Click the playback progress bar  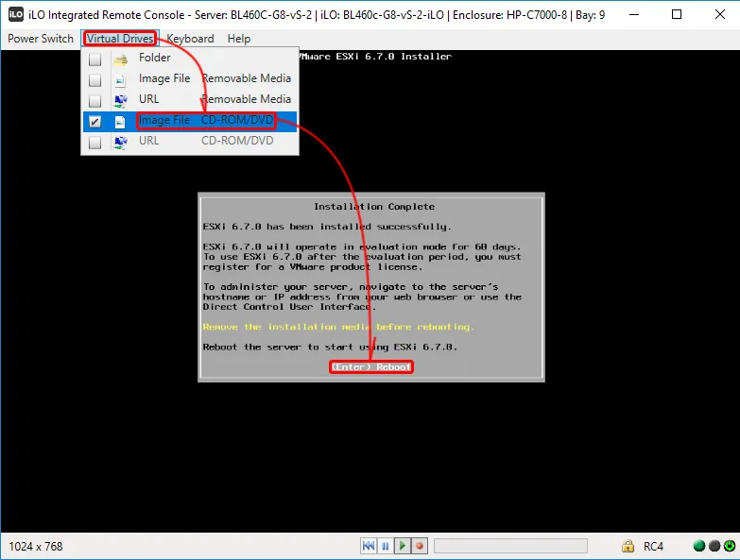510,546
